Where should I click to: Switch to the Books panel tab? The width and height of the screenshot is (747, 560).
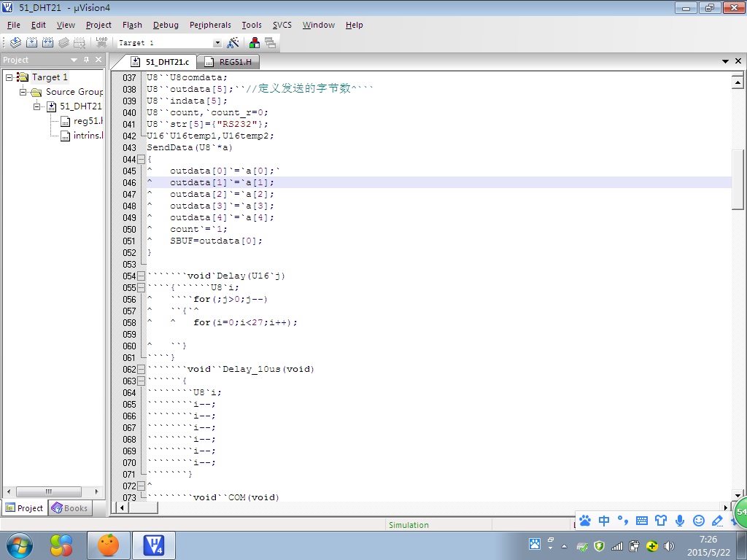point(69,508)
